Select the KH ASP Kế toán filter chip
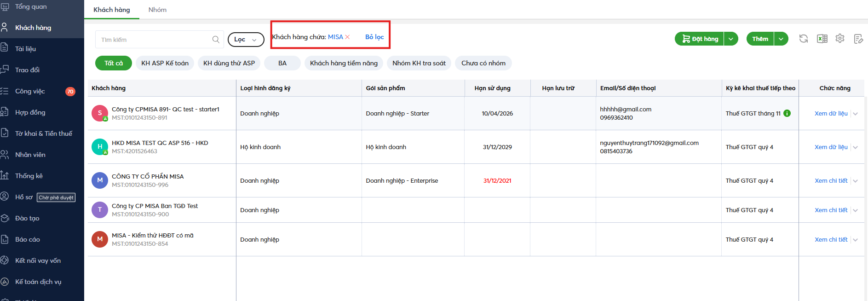 (x=165, y=63)
